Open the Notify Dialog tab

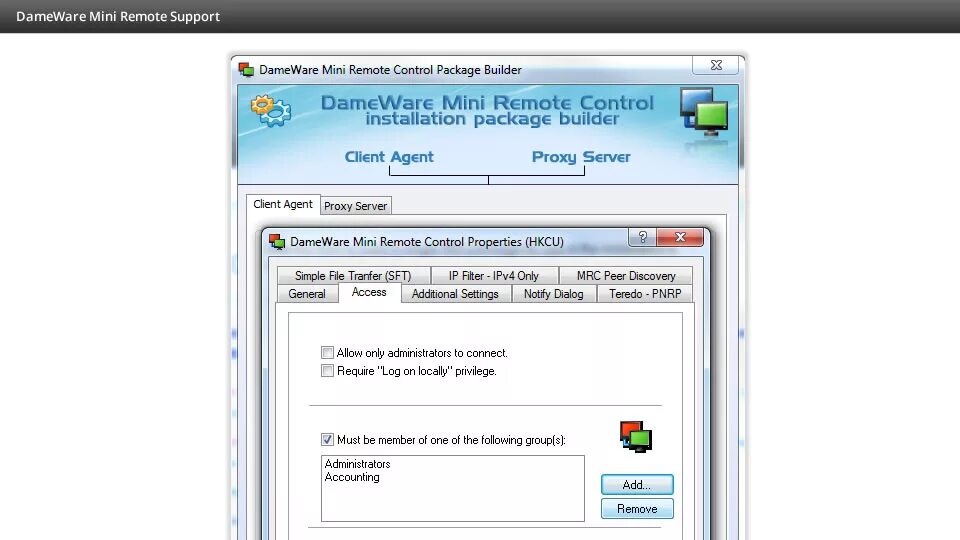pos(553,294)
